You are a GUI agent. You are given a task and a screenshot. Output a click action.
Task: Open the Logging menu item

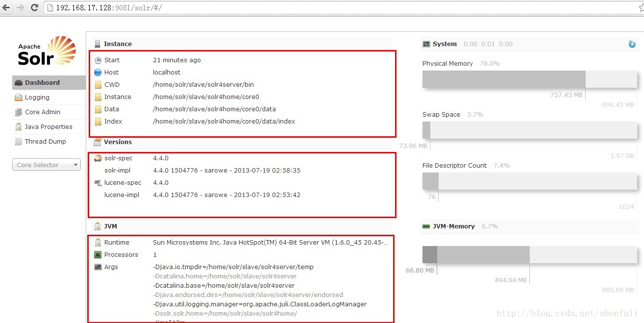point(49,97)
